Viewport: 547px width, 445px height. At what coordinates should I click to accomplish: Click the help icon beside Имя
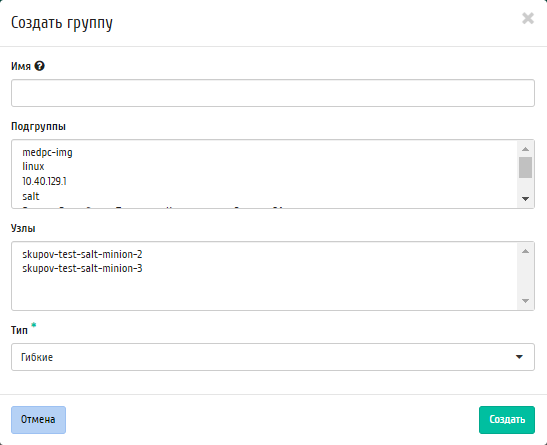coord(39,66)
